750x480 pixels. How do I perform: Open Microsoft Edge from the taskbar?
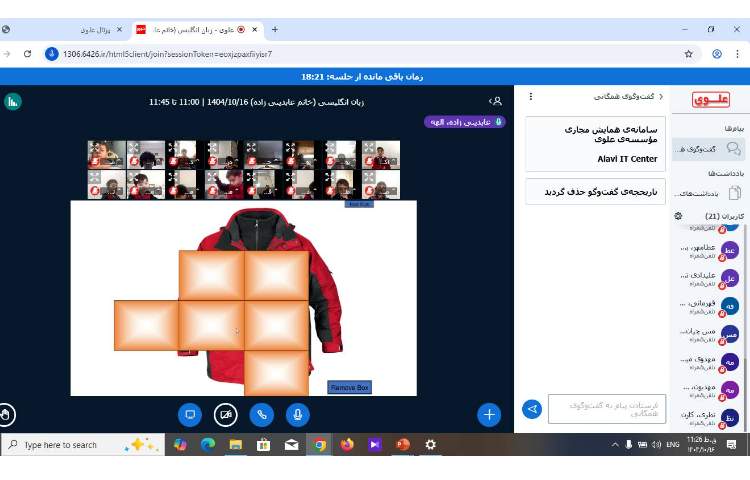[208, 445]
